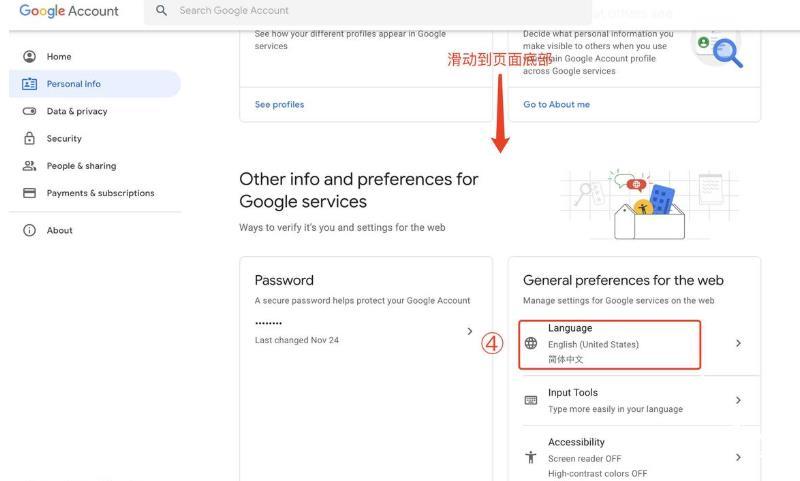Go to Data & privacy section

tap(77, 111)
